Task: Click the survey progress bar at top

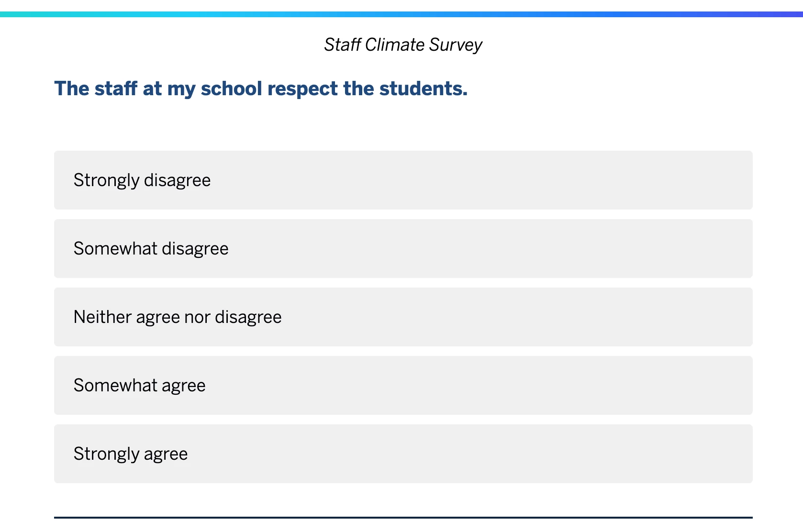Action: click(x=401, y=14)
